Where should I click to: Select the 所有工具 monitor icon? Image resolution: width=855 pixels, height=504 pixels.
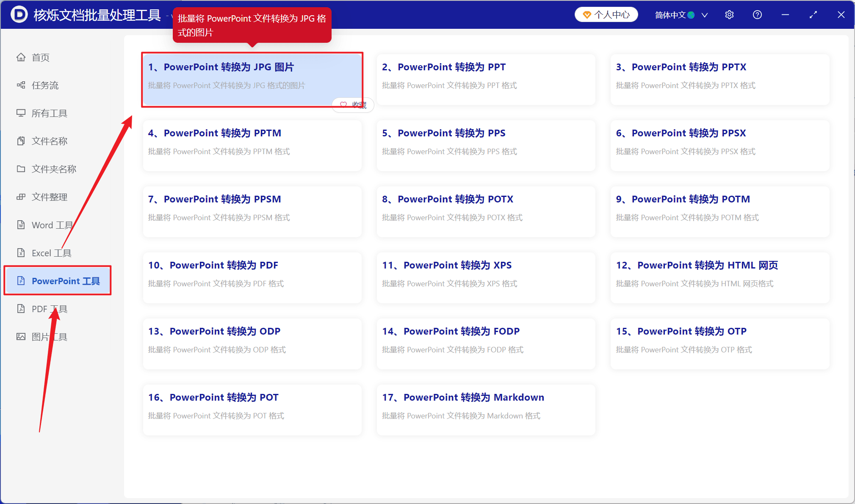(21, 113)
